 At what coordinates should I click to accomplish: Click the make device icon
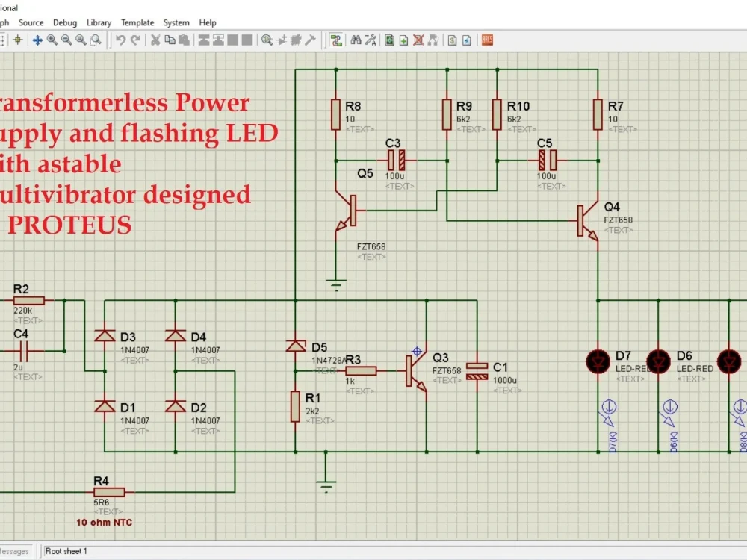click(x=282, y=40)
